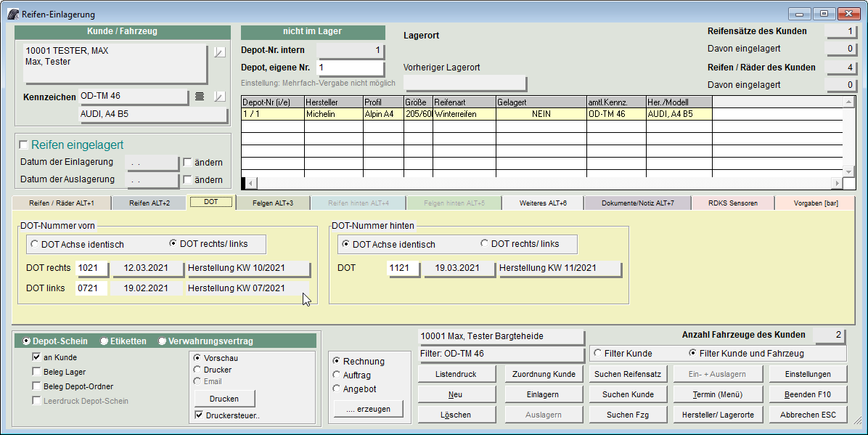Select DOT Achse identisch for front axle
The image size is (868, 435).
click(x=35, y=245)
